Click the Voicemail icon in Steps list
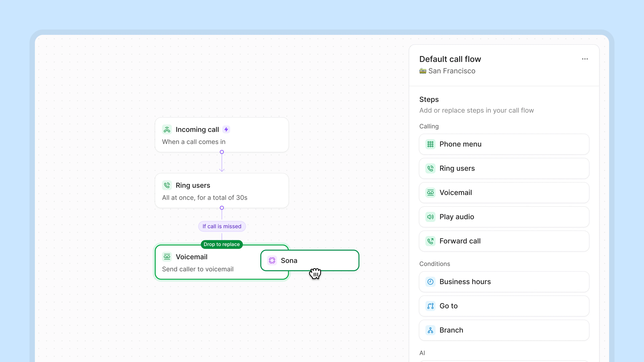644x362 pixels. pos(430,193)
